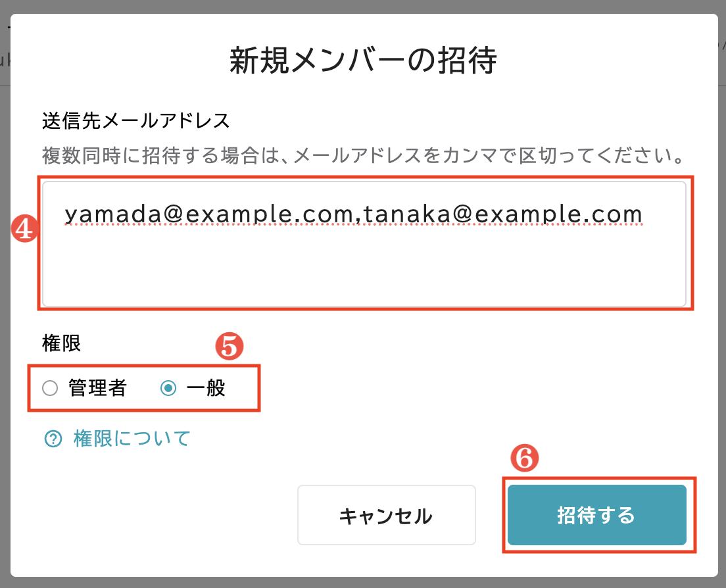Click the question mark help icon

[52, 439]
